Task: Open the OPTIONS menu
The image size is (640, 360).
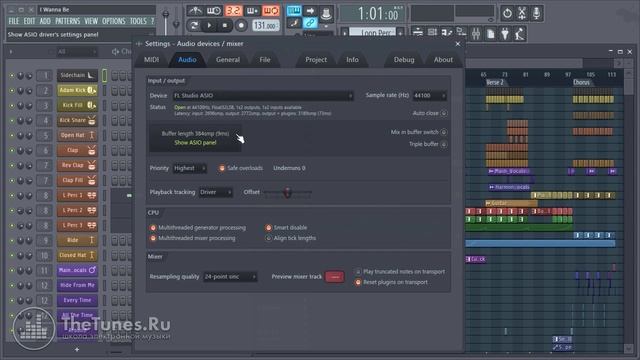Action: (114, 21)
